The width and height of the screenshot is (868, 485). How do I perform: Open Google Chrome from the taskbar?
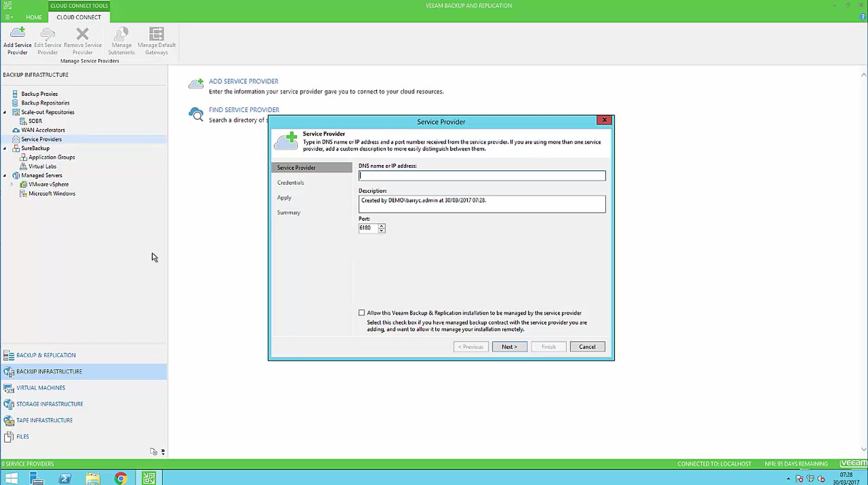pos(121,478)
